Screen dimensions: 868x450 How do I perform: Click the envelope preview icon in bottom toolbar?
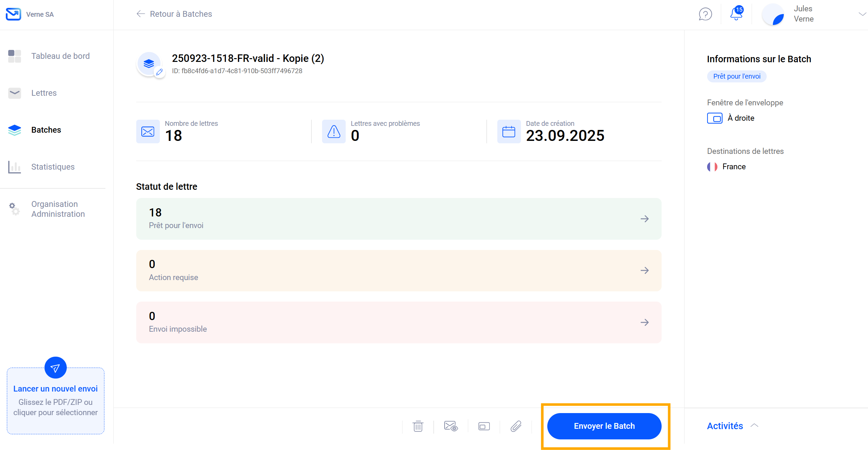click(x=450, y=426)
